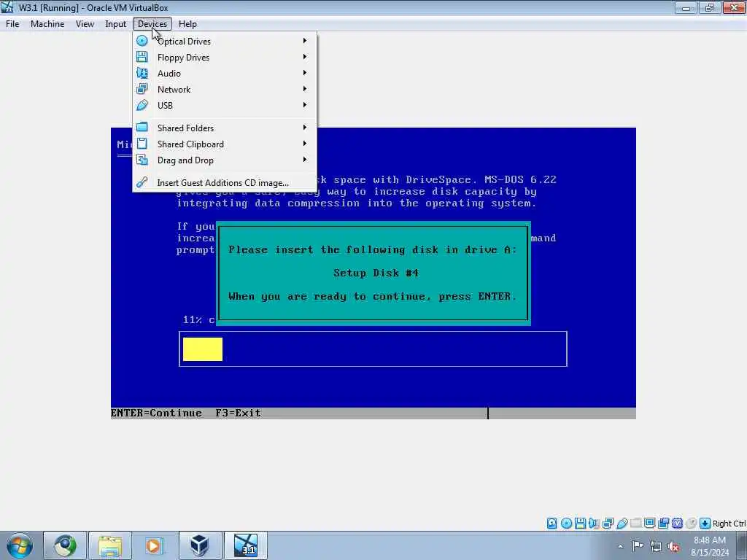Click the floppy disk indicator in status bar
The height and width of the screenshot is (560, 747).
(580, 524)
